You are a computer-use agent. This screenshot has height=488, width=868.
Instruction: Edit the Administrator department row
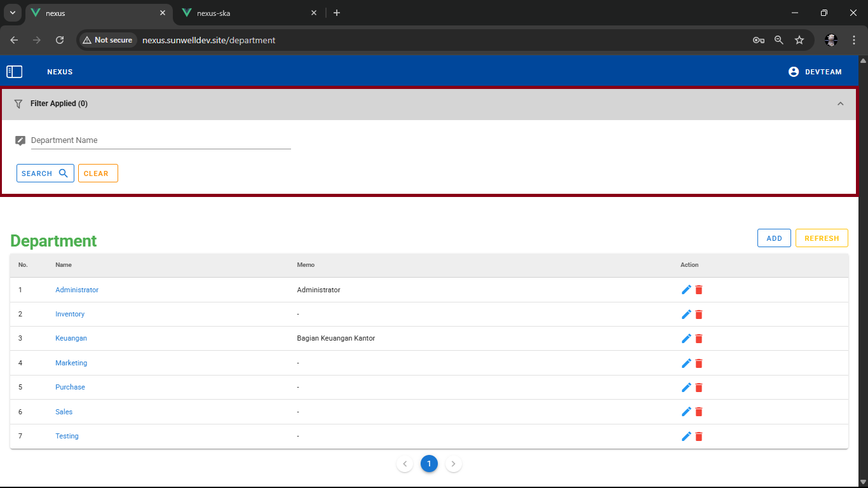[x=686, y=290]
